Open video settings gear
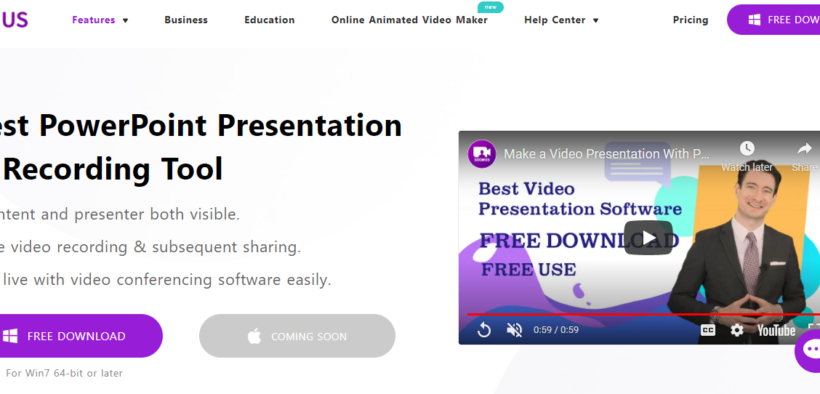Viewport: 820px width, 394px height. (737, 330)
